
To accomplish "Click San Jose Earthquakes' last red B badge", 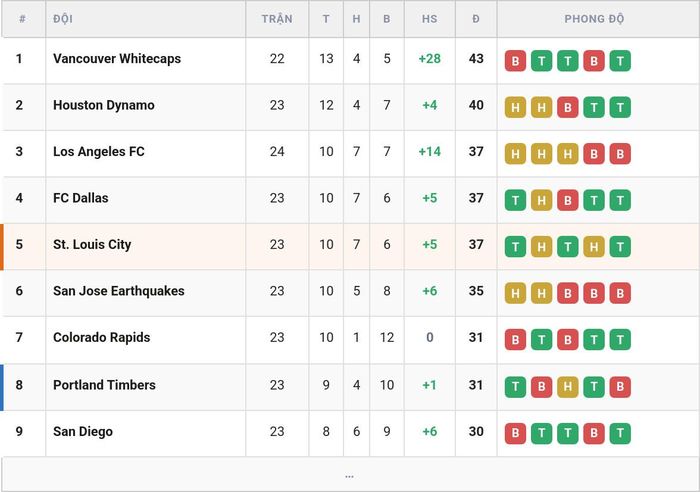I will pyautogui.click(x=620, y=293).
